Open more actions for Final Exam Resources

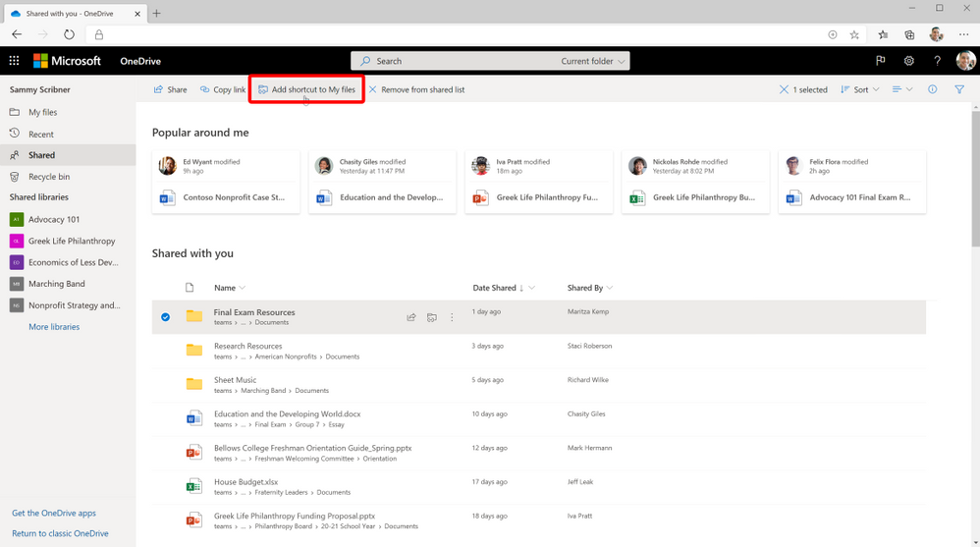[x=452, y=317]
